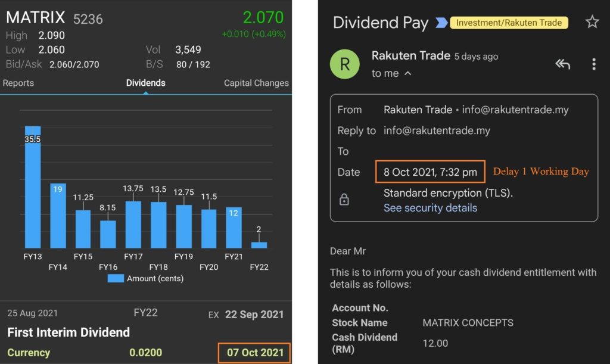Select the First Interim Dividend entry title
610x364 pixels.
[x=69, y=332]
